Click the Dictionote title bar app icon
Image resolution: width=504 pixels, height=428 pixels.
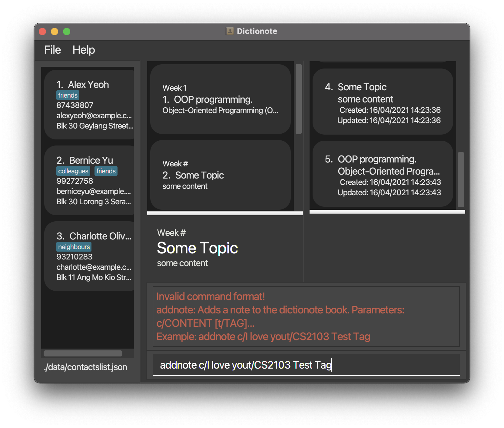[x=230, y=31]
